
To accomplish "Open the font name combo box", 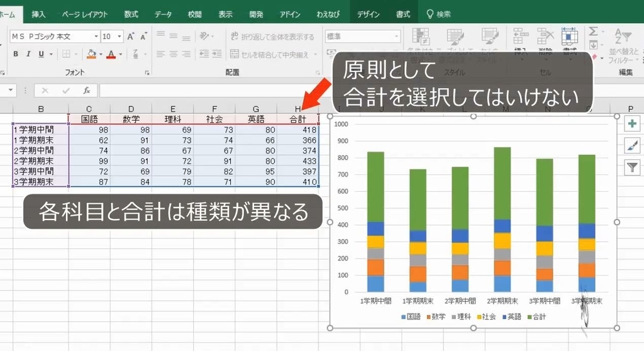I will [55, 36].
